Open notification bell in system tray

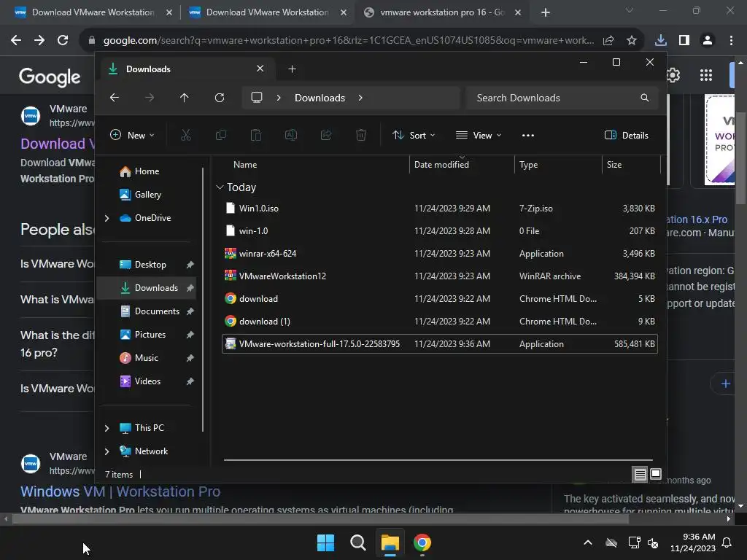pos(727,542)
